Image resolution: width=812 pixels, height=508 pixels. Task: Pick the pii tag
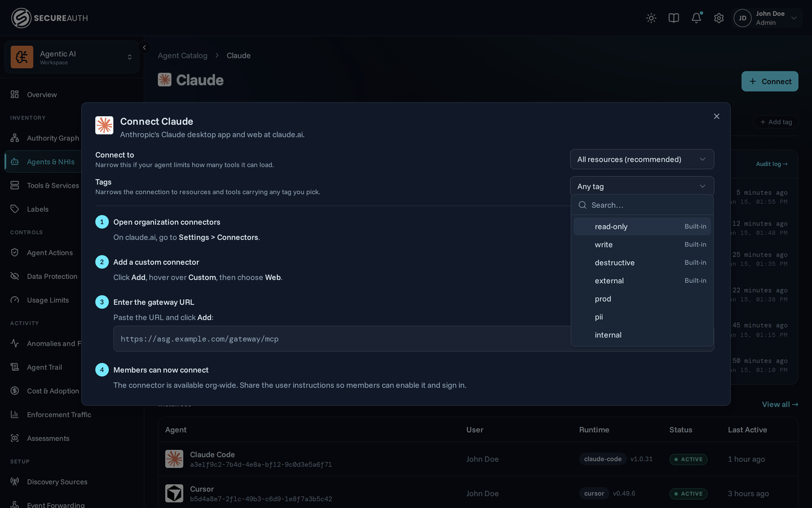point(642,317)
